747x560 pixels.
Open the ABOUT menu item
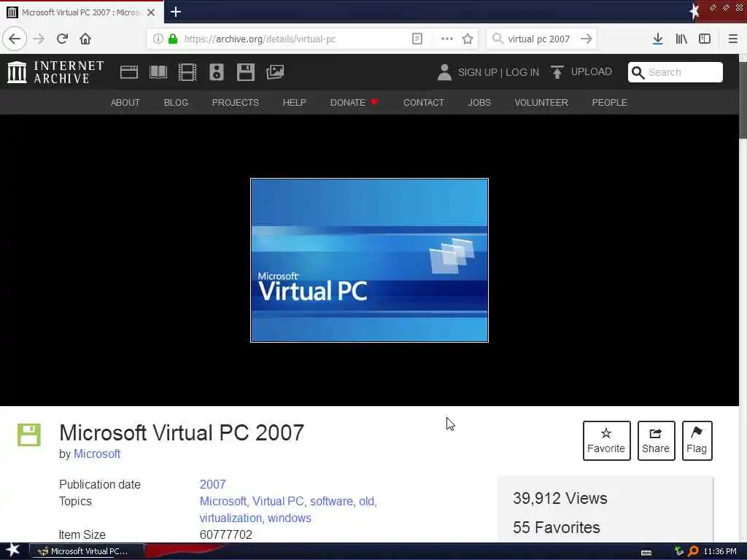[x=125, y=102]
